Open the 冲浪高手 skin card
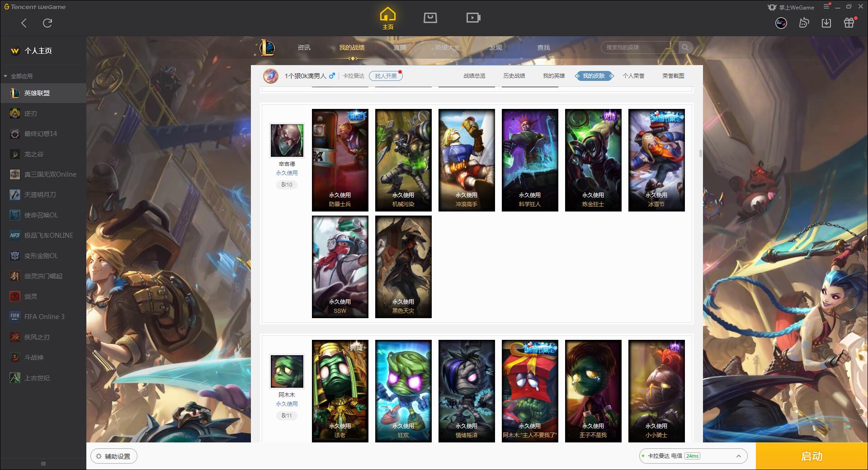Screen dimensions: 868x470 (467, 160)
